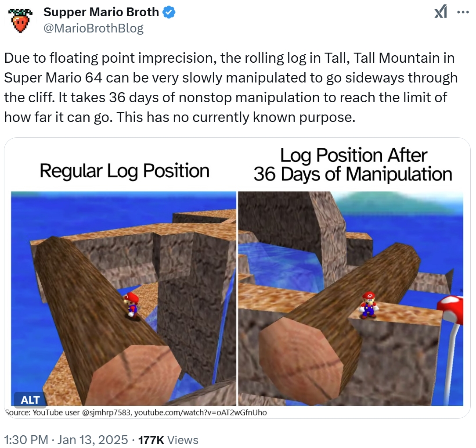
Task: Click Mario standing on the log
Action: 131,305
